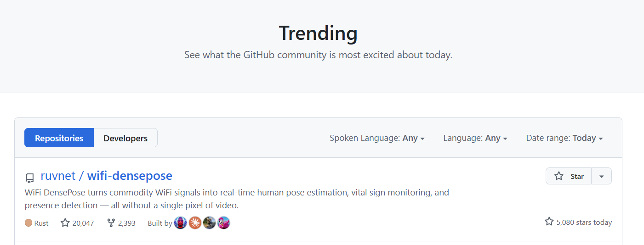Viewport: 644px width, 245px height.
Task: Click the star icon next to 5,080 stars today
Action: [x=549, y=222]
